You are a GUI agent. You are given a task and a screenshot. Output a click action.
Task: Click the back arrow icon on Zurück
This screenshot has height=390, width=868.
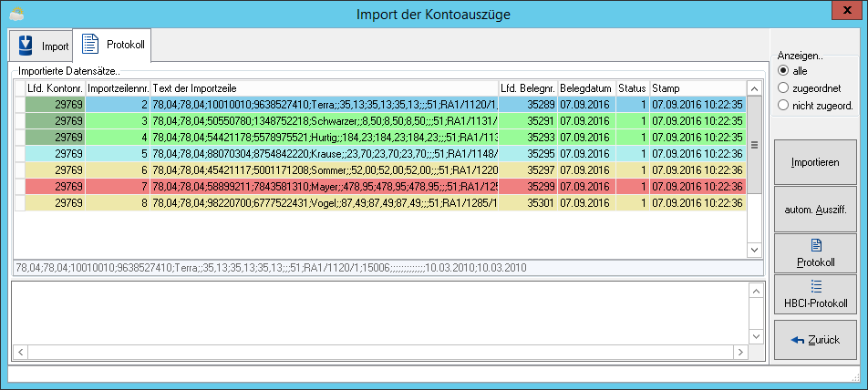pos(798,340)
